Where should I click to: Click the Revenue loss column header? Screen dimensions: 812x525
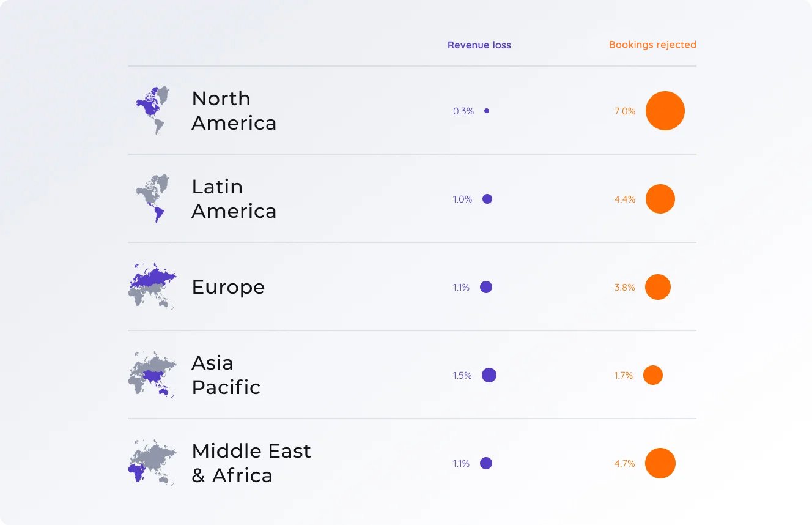click(x=479, y=45)
